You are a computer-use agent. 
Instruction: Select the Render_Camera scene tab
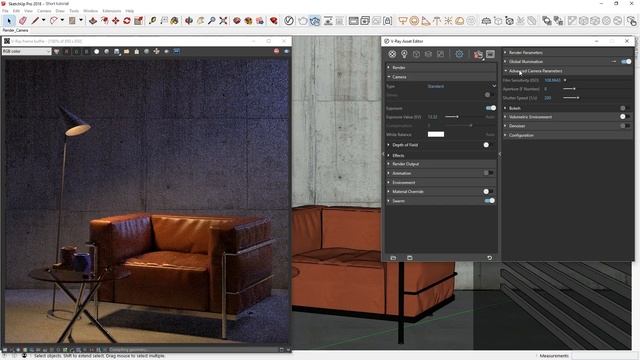(x=16, y=31)
